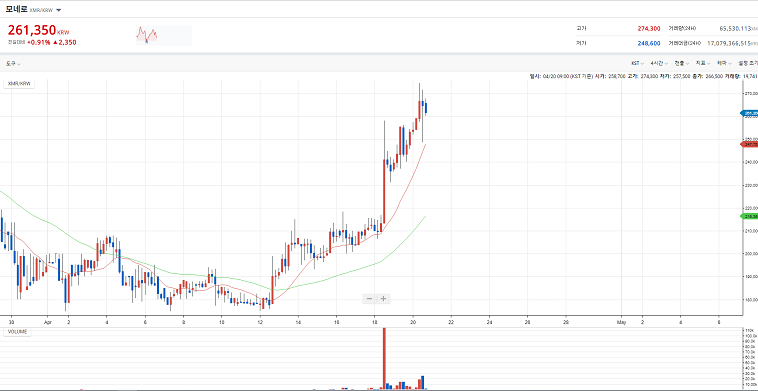758x391 pixels.
Task: Click the XMR/KRW legend label on chart
Action: [19, 84]
